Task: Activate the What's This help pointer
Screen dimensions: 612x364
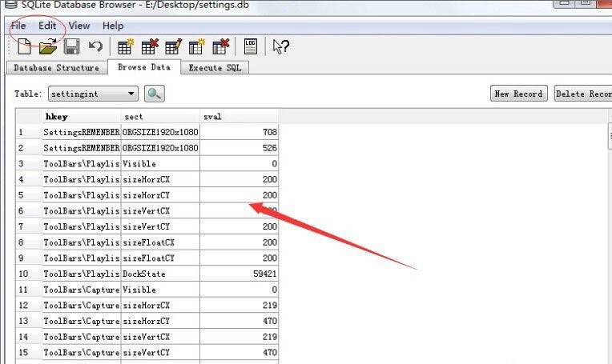Action: [x=280, y=47]
